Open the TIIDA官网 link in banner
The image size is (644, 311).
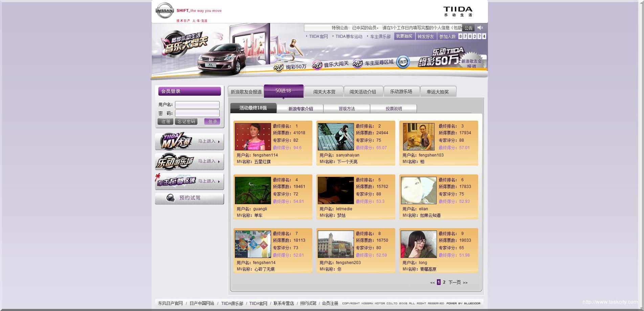pos(318,37)
